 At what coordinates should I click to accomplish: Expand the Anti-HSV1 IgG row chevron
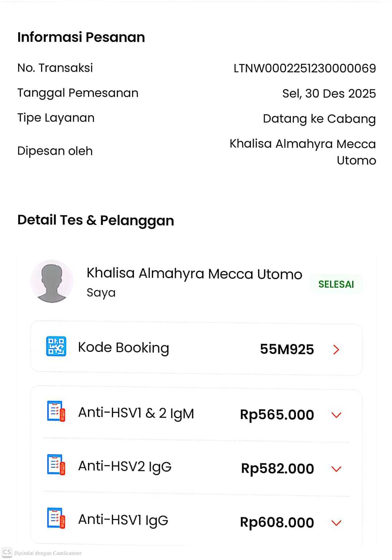336,523
